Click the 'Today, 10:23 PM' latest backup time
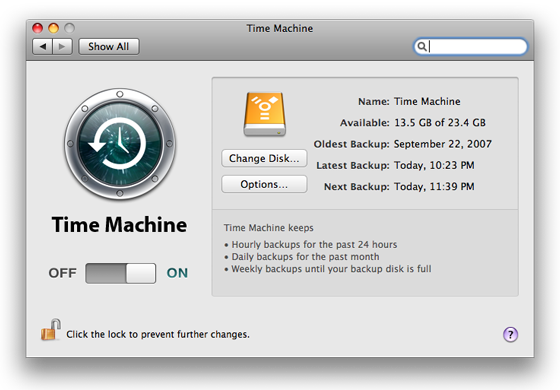Screen dimensions: 560x390 pyautogui.click(x=434, y=165)
